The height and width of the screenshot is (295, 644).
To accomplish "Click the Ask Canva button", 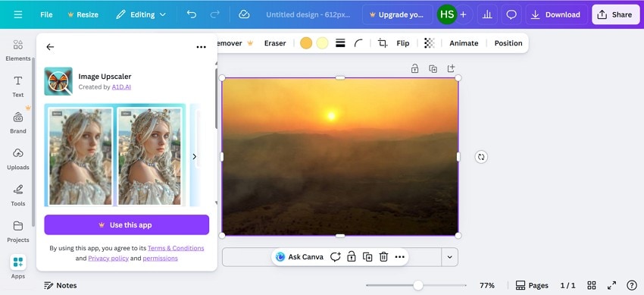I will point(299,257).
